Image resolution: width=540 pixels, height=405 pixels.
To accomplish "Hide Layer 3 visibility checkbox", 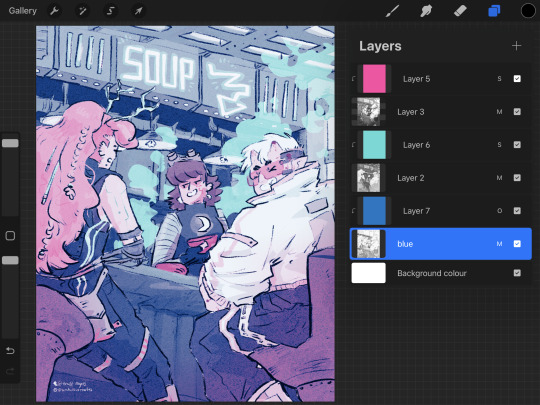I will (517, 112).
